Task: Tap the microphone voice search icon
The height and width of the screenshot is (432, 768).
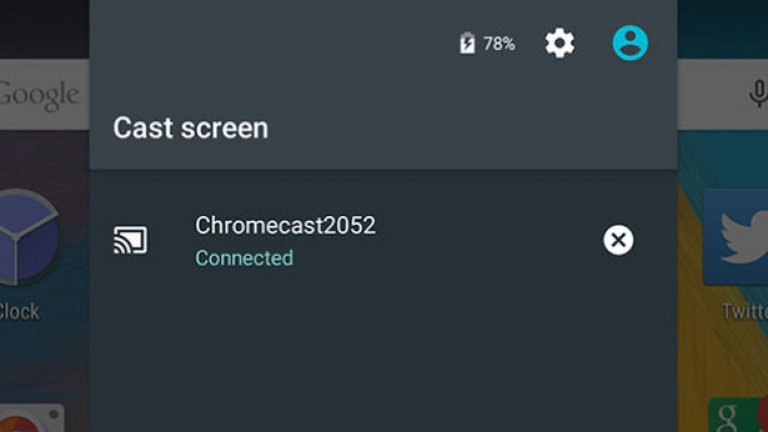Action: click(x=757, y=95)
